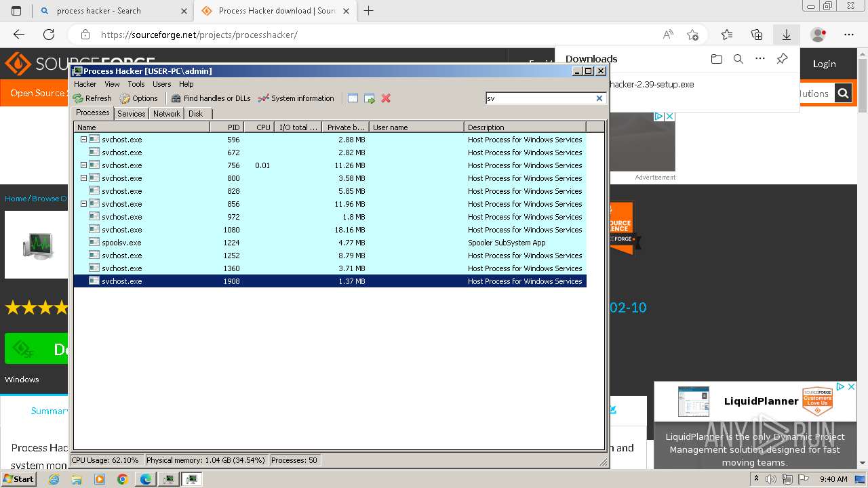Open the Tools menu
868x488 pixels.
click(136, 84)
